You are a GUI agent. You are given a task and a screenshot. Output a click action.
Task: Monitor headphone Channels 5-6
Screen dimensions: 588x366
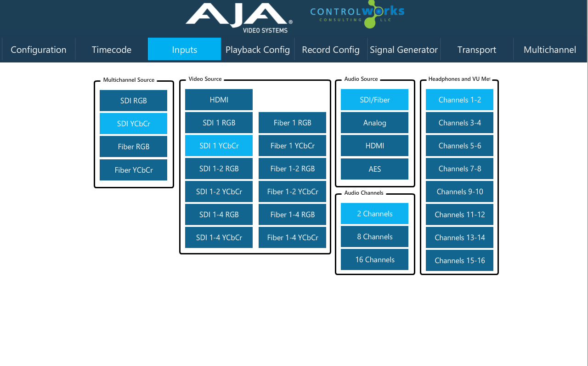click(x=459, y=146)
